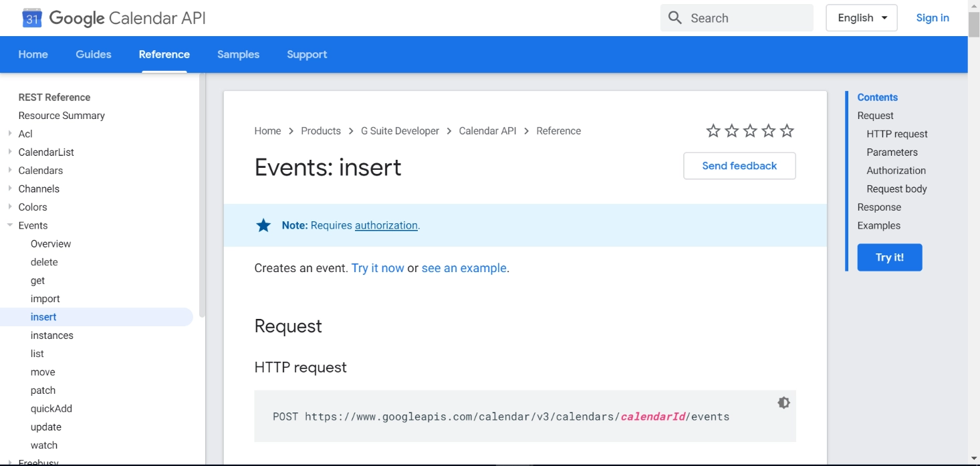Image resolution: width=980 pixels, height=466 pixels.
Task: Jump to Request in Contents
Action: (876, 116)
